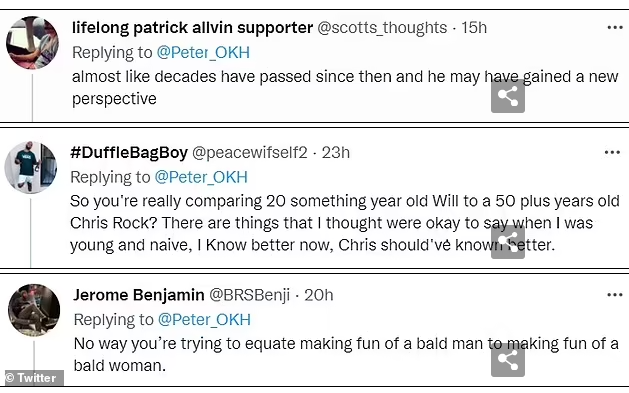This screenshot has height=393, width=629.
Task: Open more options on #DuffleBagBoy tweet
Action: (x=612, y=152)
